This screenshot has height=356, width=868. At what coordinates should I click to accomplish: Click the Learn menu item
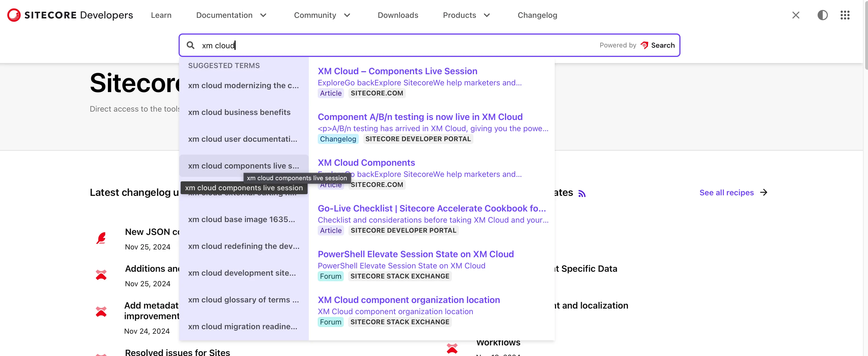[x=161, y=15]
